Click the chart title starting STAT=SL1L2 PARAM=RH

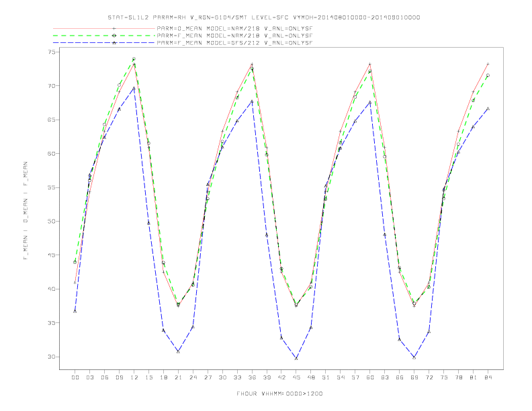coord(263,17)
